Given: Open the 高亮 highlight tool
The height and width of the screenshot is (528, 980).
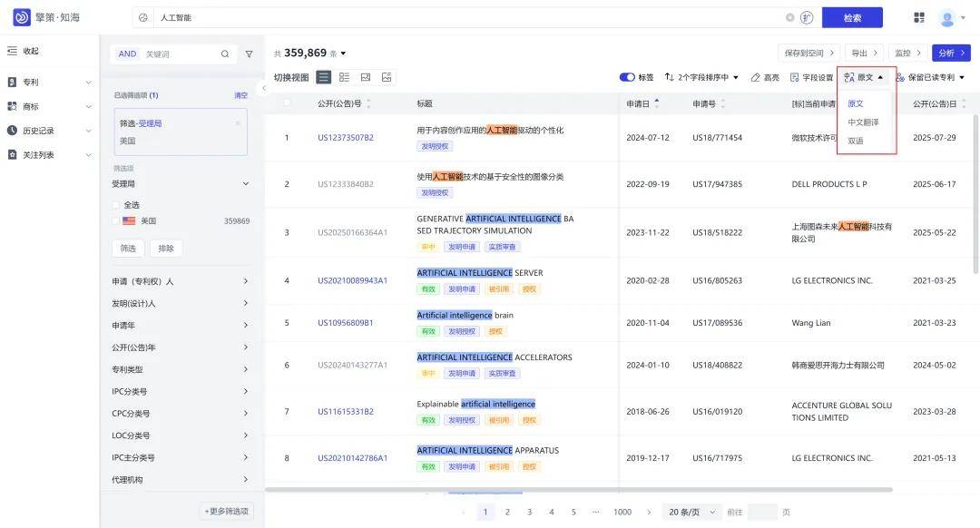Looking at the screenshot, I should coord(766,76).
